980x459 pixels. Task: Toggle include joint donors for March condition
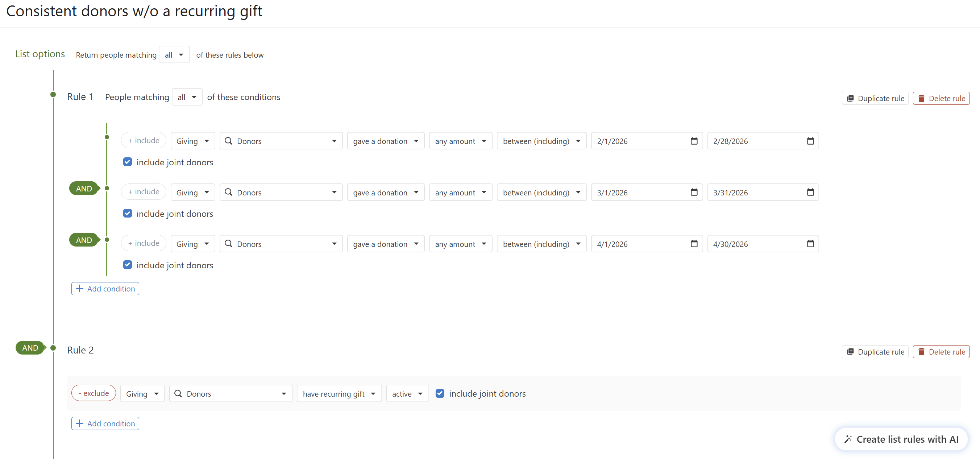(128, 214)
